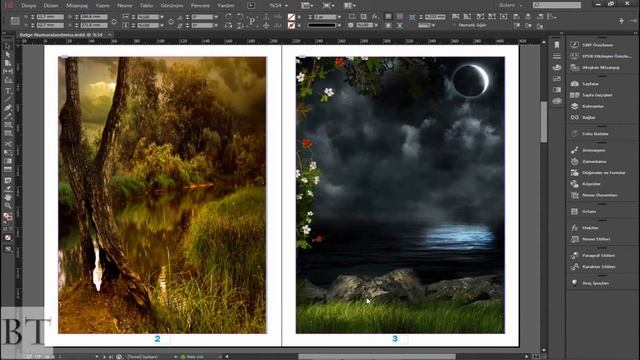Open the Efektler panel

(590, 228)
